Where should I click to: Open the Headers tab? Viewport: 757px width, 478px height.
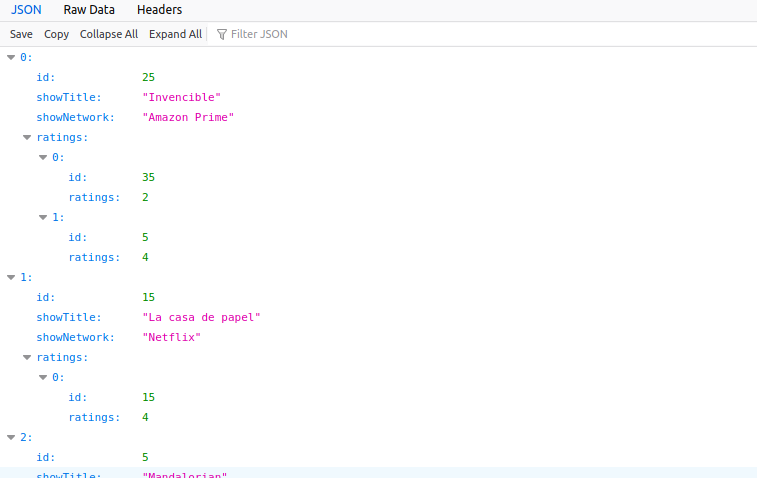point(159,10)
